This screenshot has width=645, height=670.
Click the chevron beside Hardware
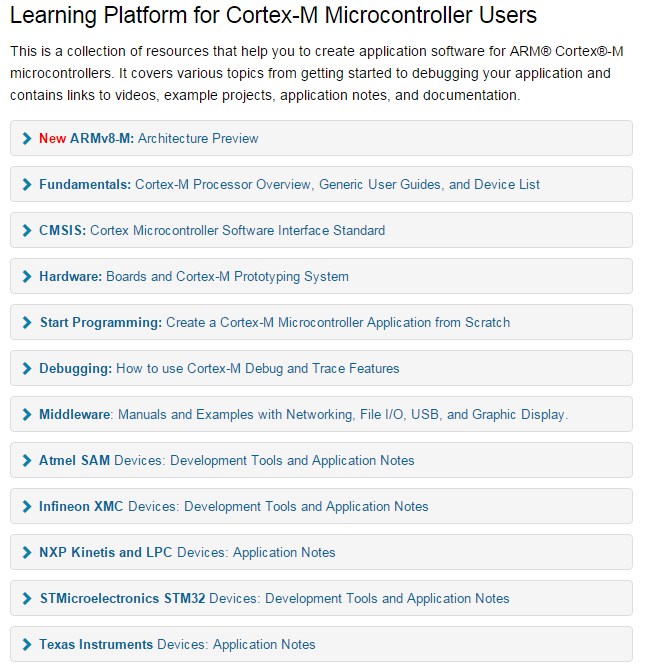point(27,276)
